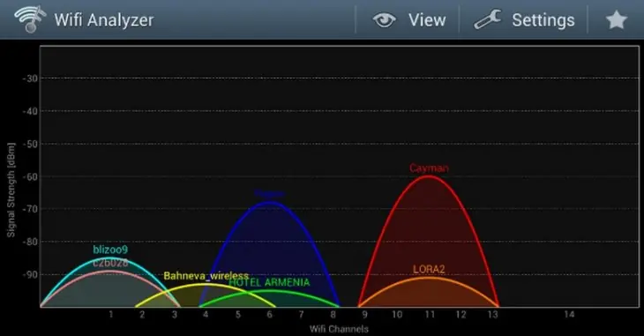Screen dimensions: 644x336
Task: Open Settings with the wrench icon
Action: pos(524,19)
